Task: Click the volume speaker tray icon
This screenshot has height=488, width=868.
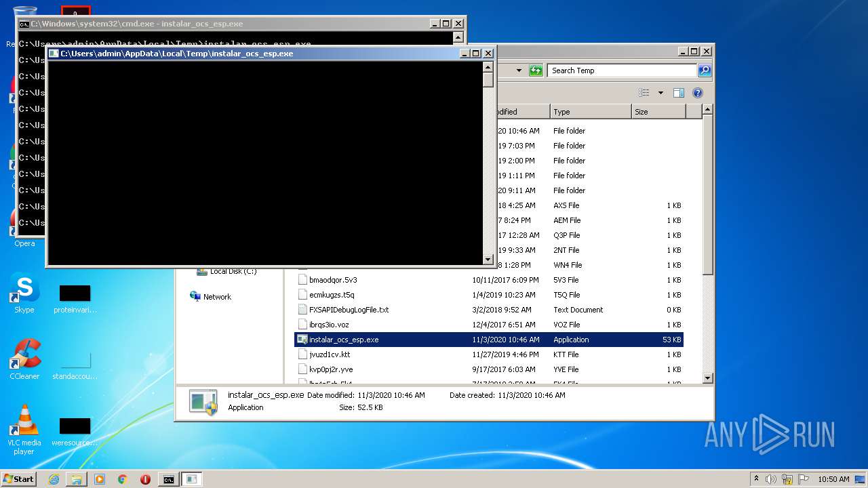Action: point(772,479)
